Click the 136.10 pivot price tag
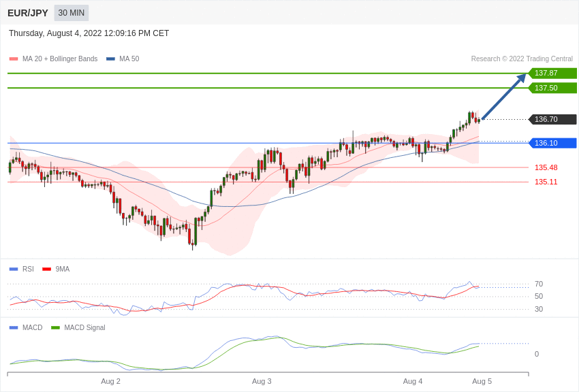The width and height of the screenshot is (579, 392). coord(552,143)
